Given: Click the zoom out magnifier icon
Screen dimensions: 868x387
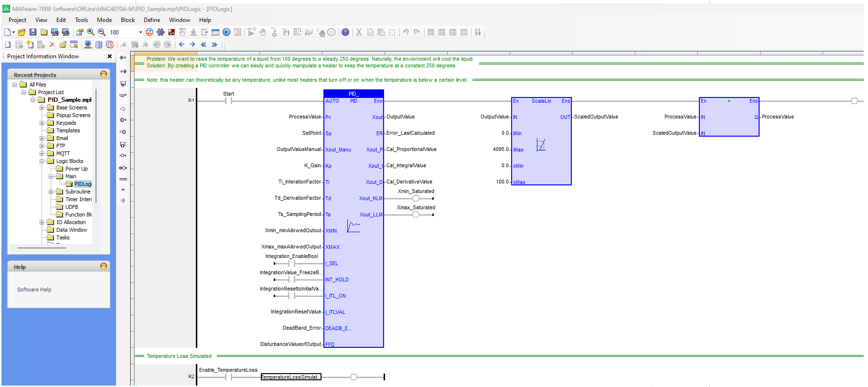Looking at the screenshot, I should point(102,32).
